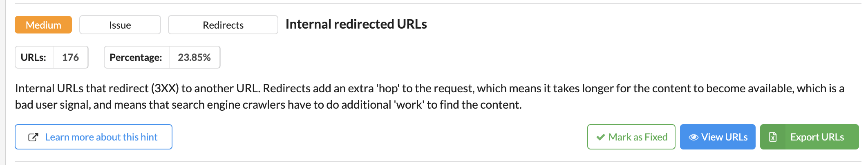
Task: Click the external-link icon beside Learn more
Action: 34,137
